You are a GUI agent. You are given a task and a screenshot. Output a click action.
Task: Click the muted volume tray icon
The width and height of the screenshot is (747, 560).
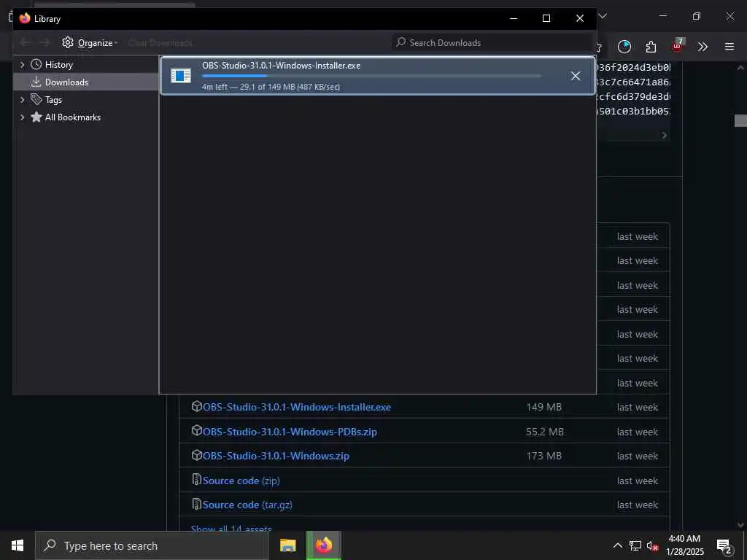pyautogui.click(x=652, y=545)
